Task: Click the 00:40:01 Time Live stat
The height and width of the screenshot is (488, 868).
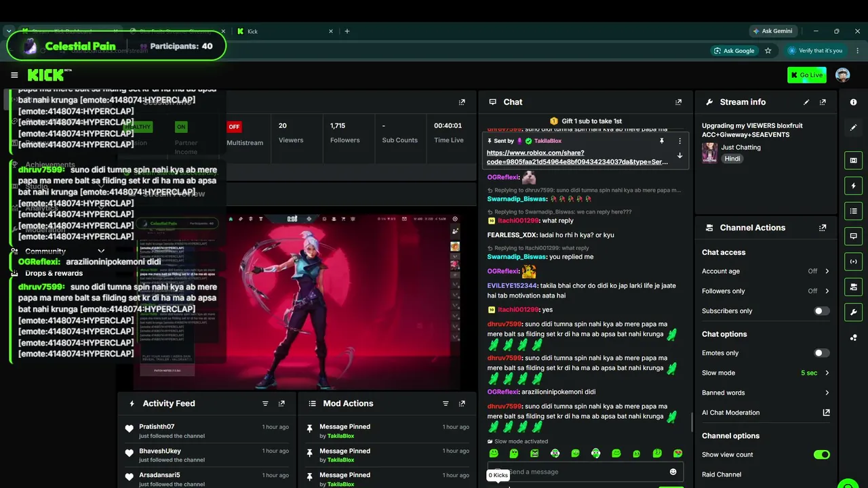Action: click(x=448, y=133)
